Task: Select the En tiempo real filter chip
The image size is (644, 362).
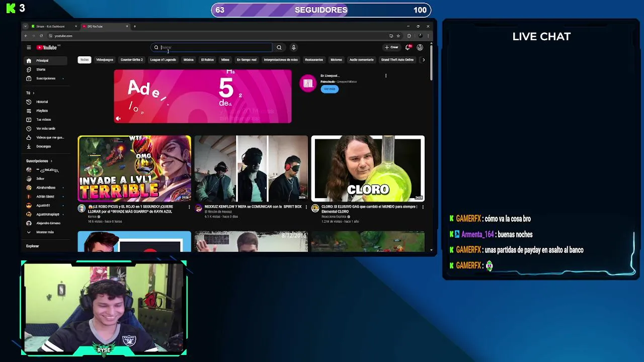Action: (247, 60)
